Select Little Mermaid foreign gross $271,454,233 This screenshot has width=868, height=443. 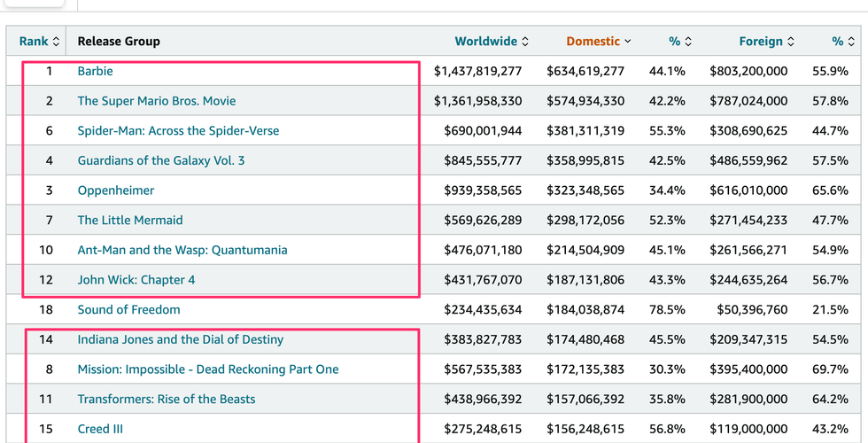click(748, 221)
